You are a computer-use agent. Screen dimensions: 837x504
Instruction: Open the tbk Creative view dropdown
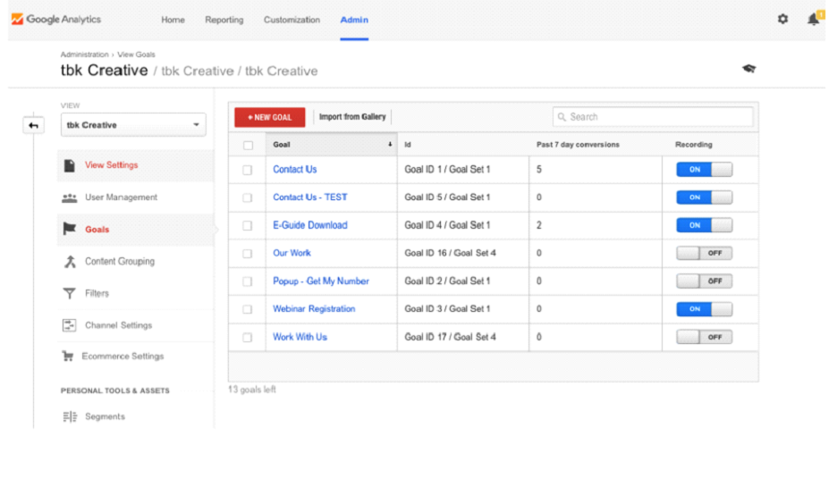(x=133, y=125)
